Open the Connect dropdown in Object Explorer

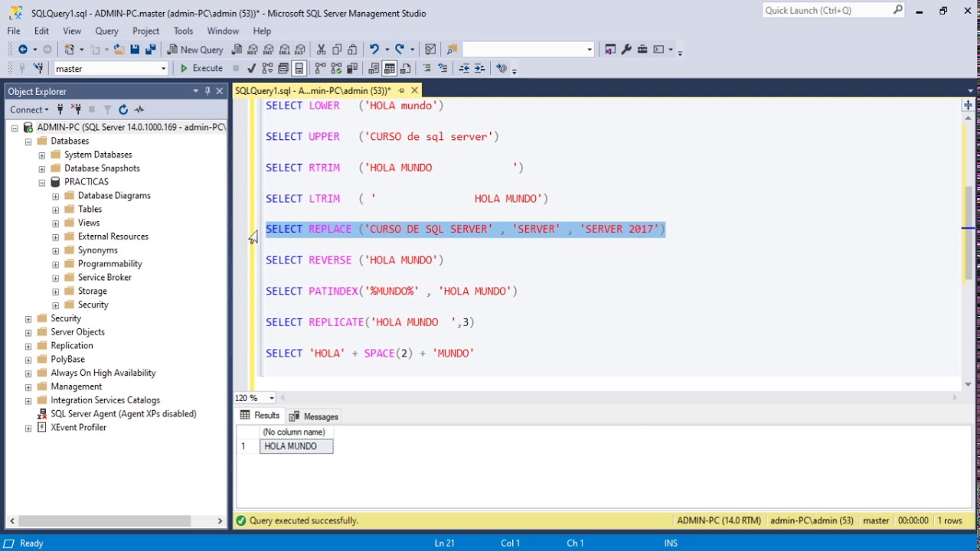pyautogui.click(x=29, y=109)
